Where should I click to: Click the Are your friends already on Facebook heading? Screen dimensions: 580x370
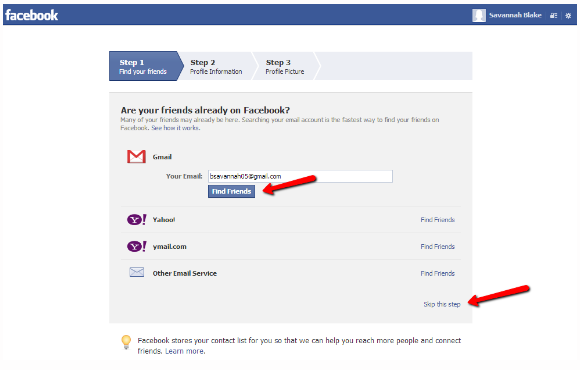pos(205,110)
